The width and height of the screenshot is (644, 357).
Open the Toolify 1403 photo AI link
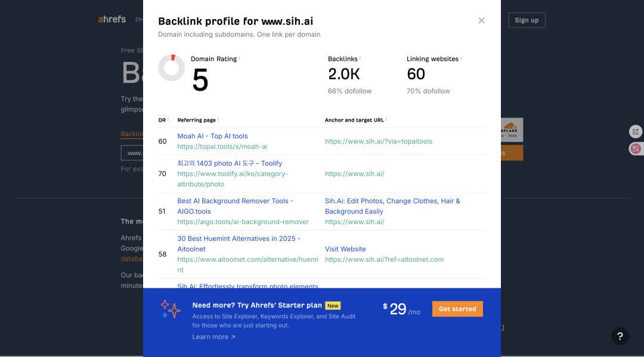click(x=230, y=163)
